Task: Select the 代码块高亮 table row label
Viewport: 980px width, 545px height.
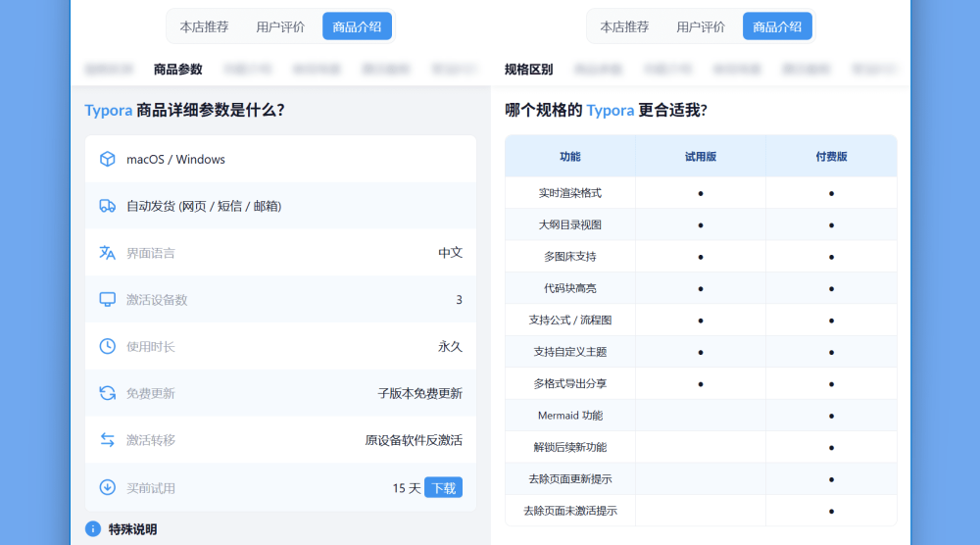Action: [570, 289]
